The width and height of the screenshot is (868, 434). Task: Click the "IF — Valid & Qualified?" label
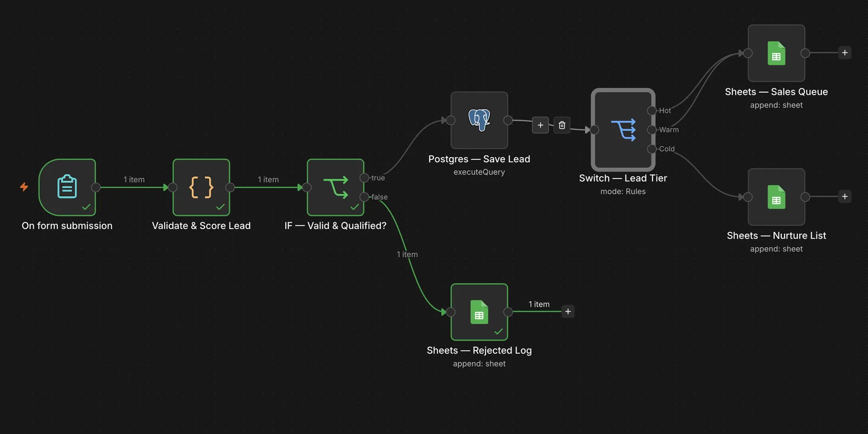(335, 226)
